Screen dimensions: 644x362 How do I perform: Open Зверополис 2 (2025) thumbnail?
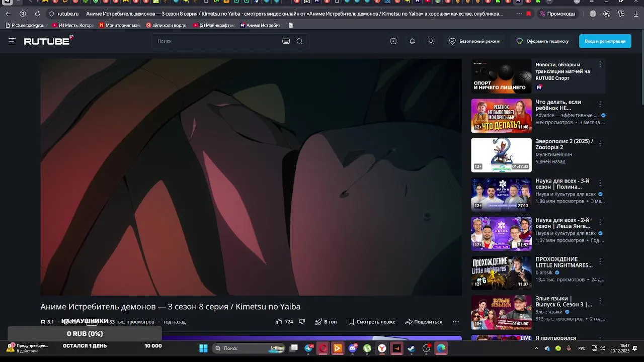[x=501, y=155]
